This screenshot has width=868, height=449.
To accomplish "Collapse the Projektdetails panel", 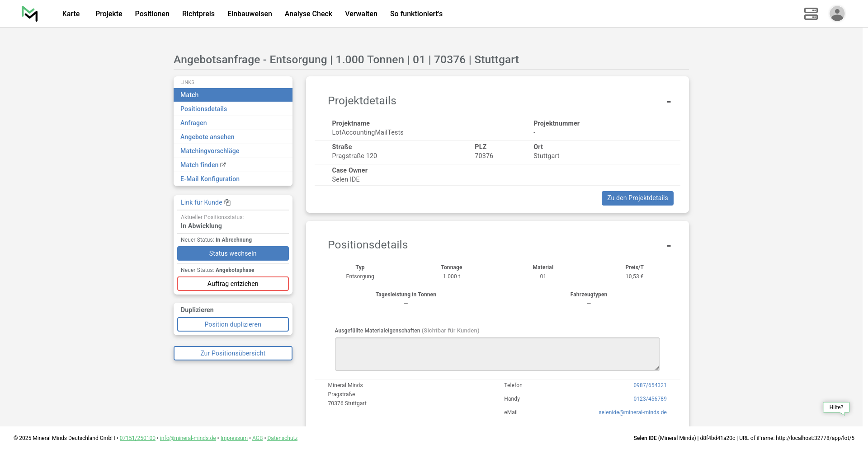I will pos(668,102).
